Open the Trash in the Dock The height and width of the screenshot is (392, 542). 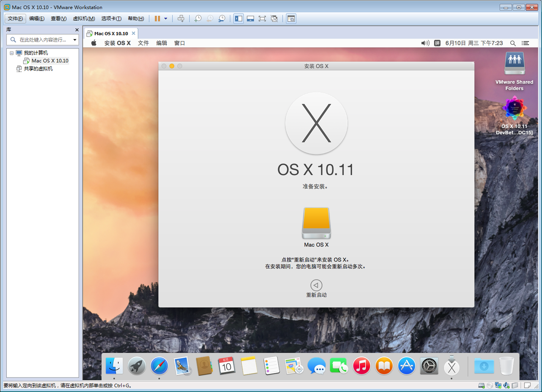pos(507,365)
